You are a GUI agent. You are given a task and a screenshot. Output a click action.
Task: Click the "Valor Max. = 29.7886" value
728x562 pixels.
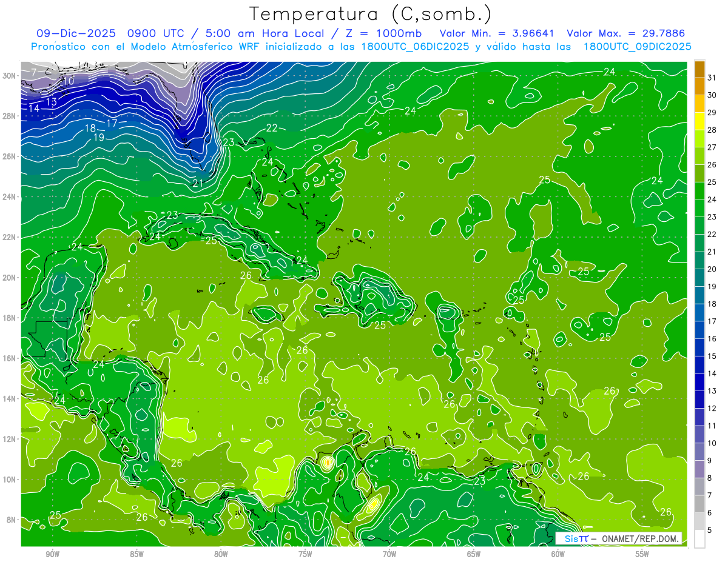point(625,33)
